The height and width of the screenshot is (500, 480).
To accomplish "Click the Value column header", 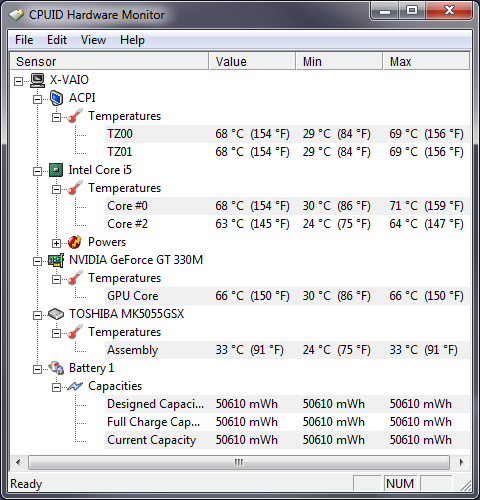I will 252,61.
